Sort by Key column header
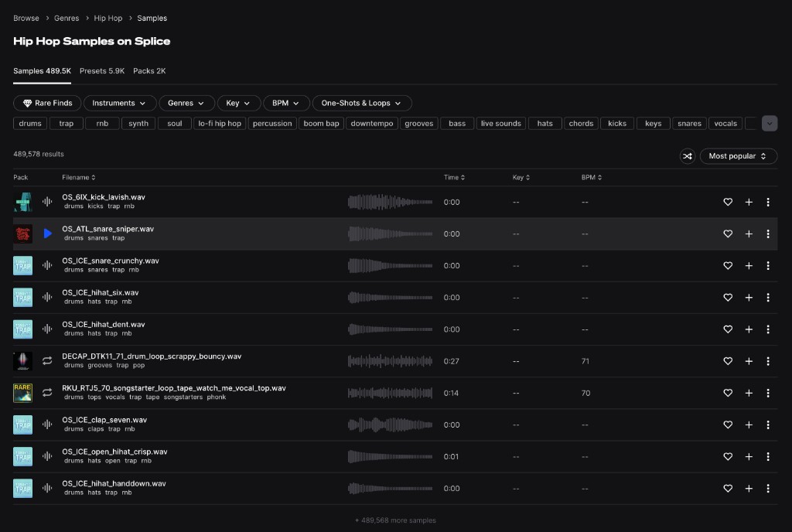The image size is (792, 532). point(521,177)
